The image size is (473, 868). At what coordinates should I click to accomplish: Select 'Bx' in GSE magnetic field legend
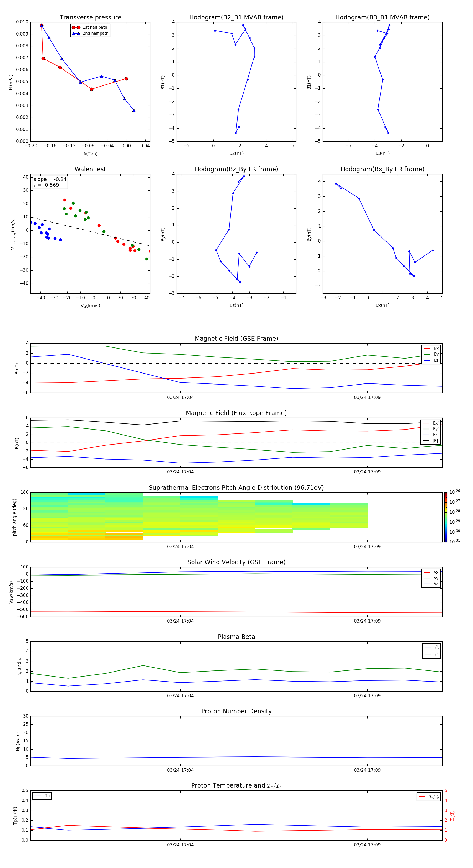(431, 349)
